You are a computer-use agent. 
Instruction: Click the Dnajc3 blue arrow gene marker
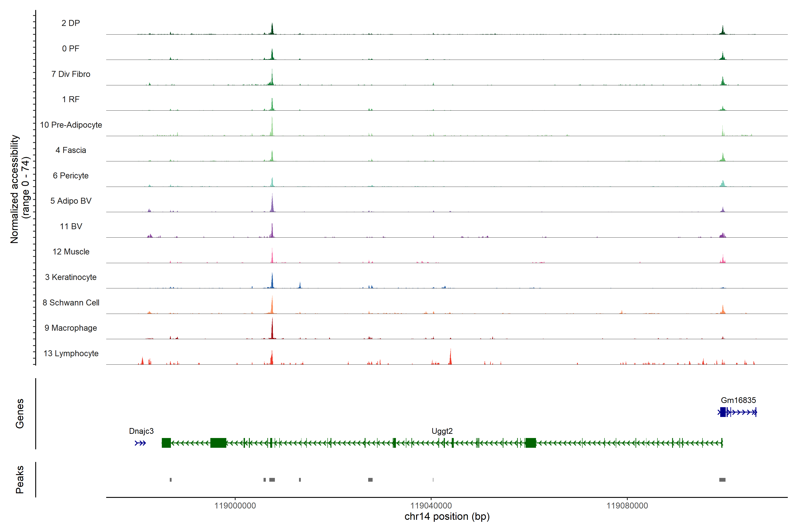point(140,443)
